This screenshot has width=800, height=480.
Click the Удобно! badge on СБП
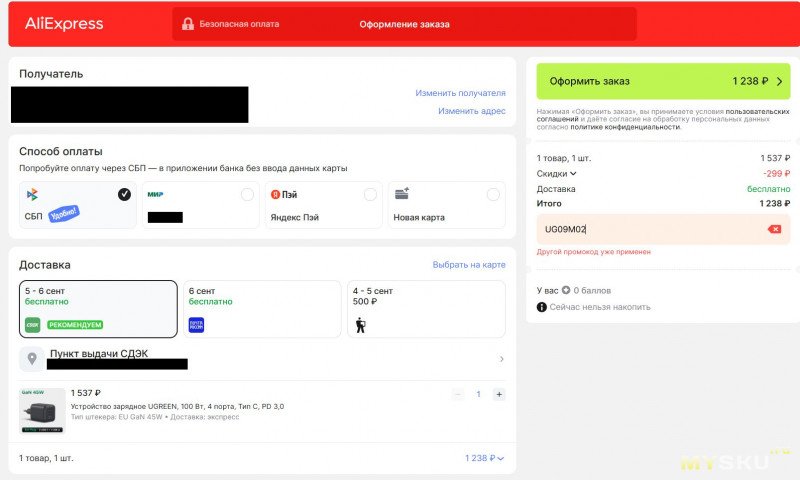[64, 214]
